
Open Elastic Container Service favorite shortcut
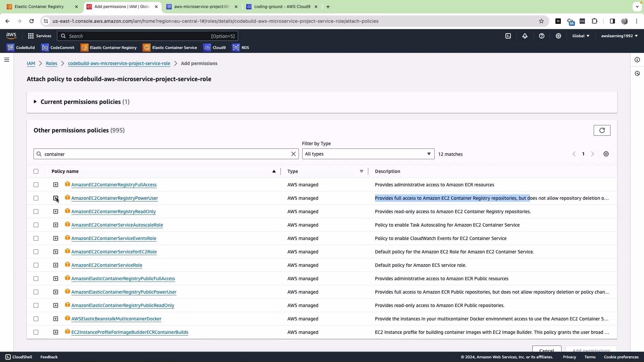coord(170,48)
